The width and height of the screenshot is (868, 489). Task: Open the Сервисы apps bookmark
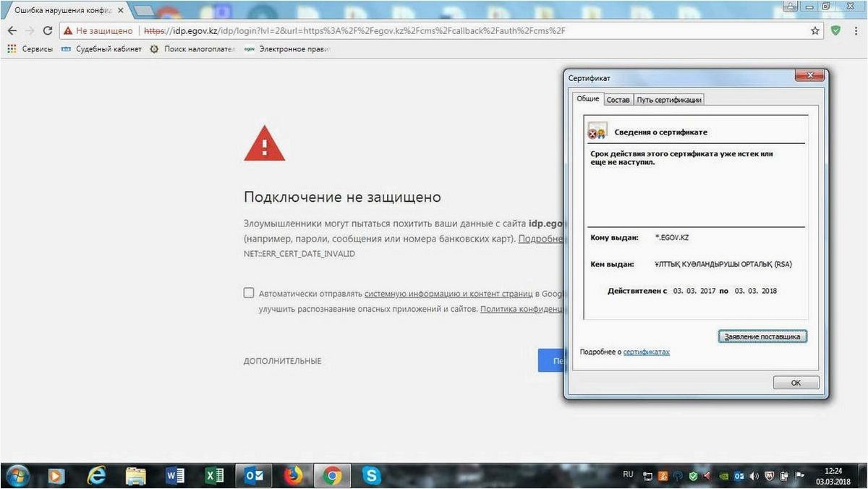point(30,49)
